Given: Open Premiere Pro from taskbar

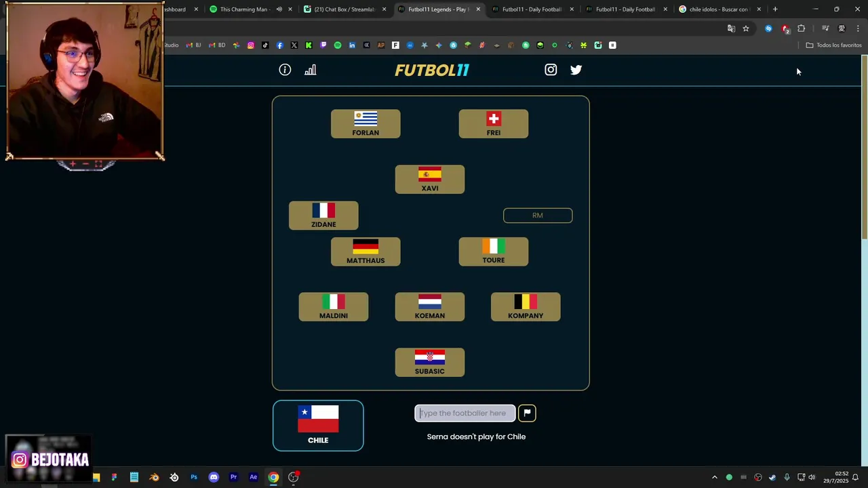Looking at the screenshot, I should coord(233,477).
